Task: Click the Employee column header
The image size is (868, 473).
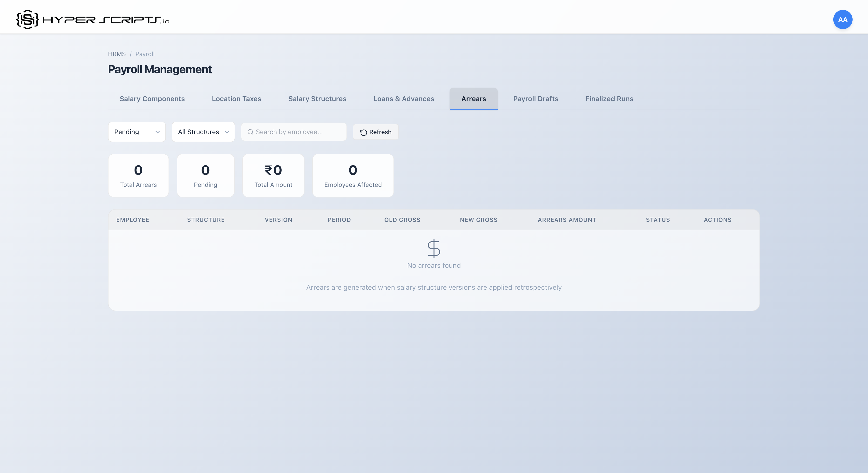Action: (132, 220)
